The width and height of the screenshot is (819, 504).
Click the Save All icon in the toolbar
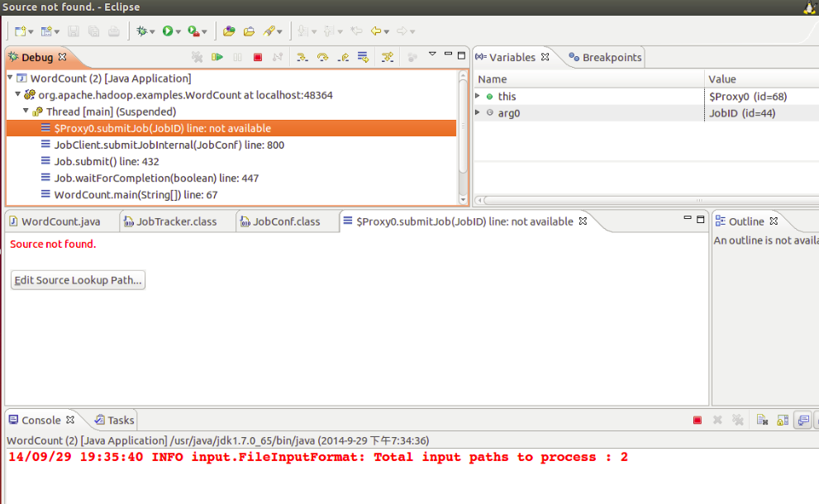pyautogui.click(x=93, y=31)
